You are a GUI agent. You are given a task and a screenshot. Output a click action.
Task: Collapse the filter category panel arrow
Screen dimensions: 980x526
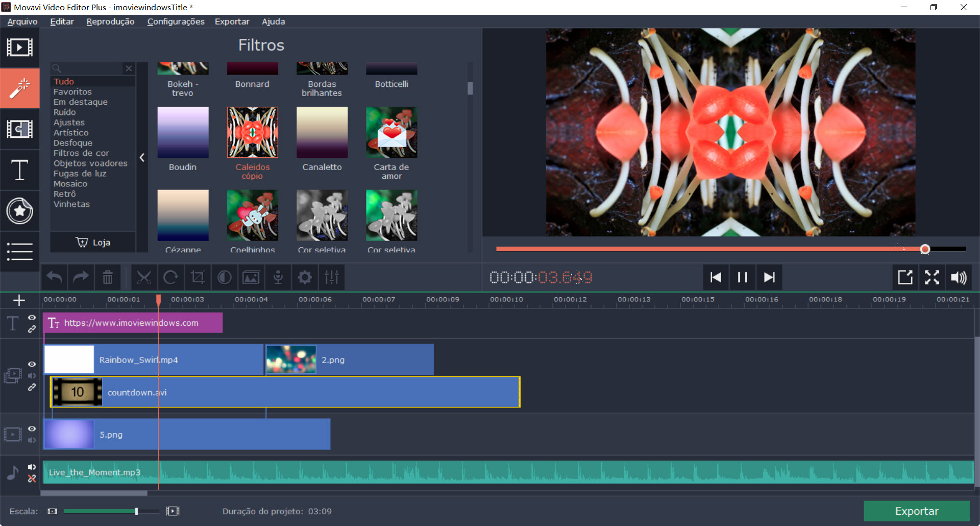[x=142, y=158]
